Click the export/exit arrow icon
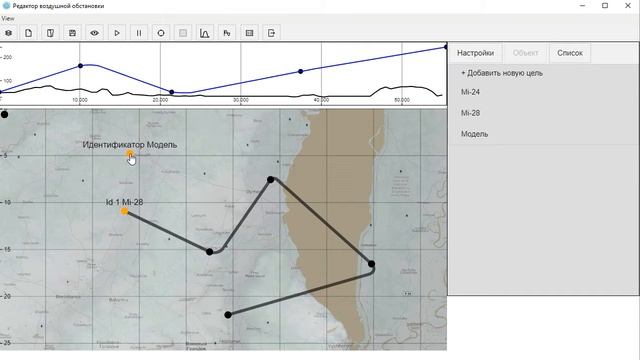Viewport: 640px width, 360px height. (271, 33)
